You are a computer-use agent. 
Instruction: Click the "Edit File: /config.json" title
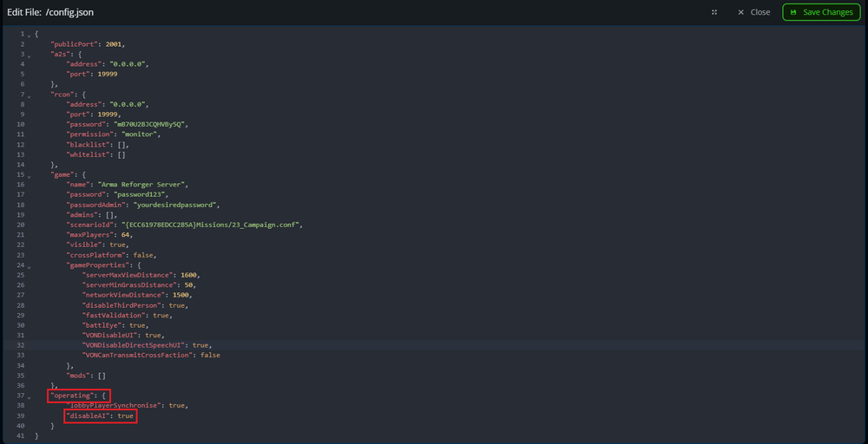tap(50, 12)
